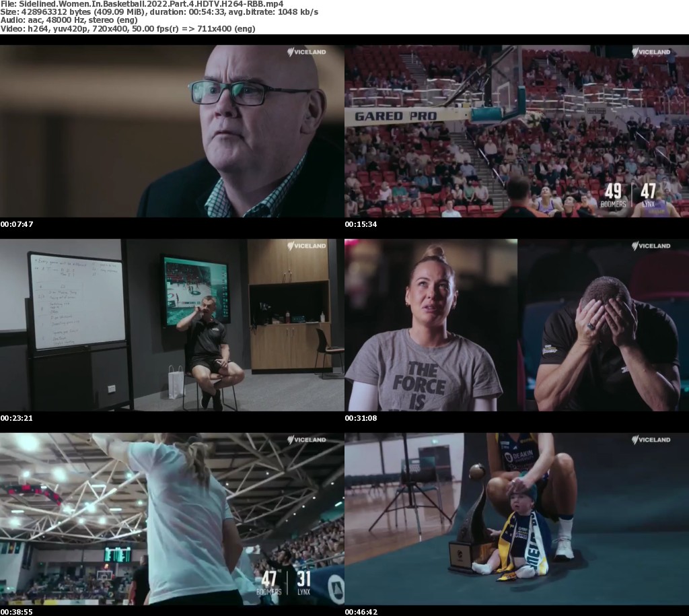Open the thumbnail of the bald man with glasses
The width and height of the screenshot is (689, 616).
click(172, 131)
